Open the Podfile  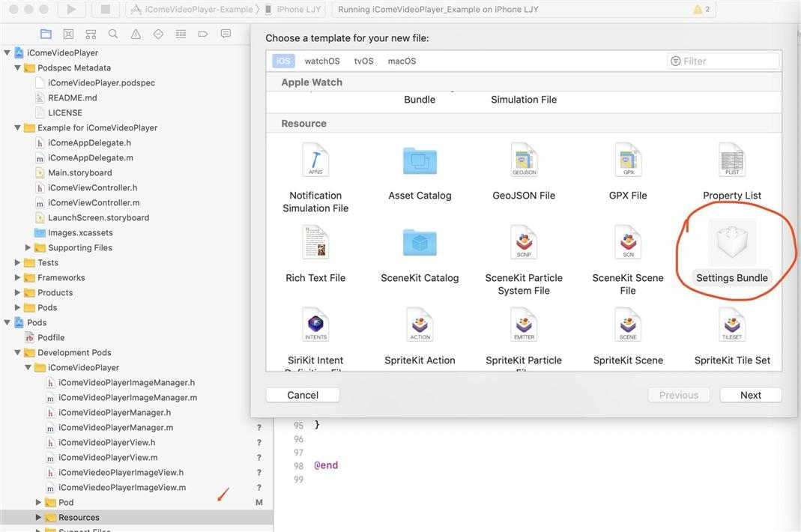(x=50, y=337)
